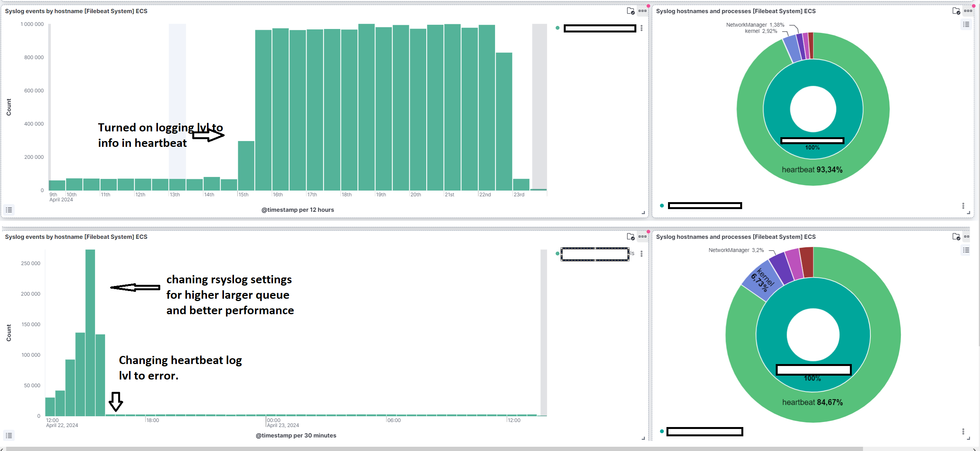Viewport: 980px width, 451px height.
Task: Open library icon on top donut chart panel
Action: click(x=956, y=11)
